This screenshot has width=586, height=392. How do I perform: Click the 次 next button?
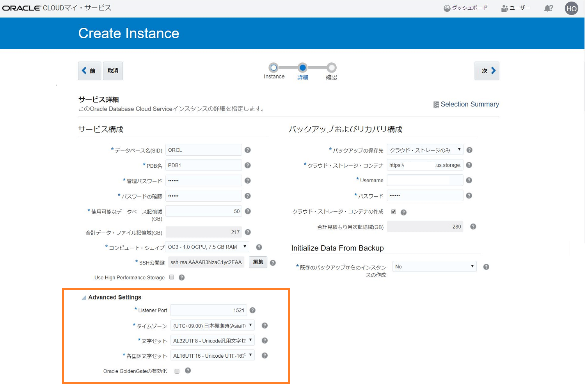point(487,71)
